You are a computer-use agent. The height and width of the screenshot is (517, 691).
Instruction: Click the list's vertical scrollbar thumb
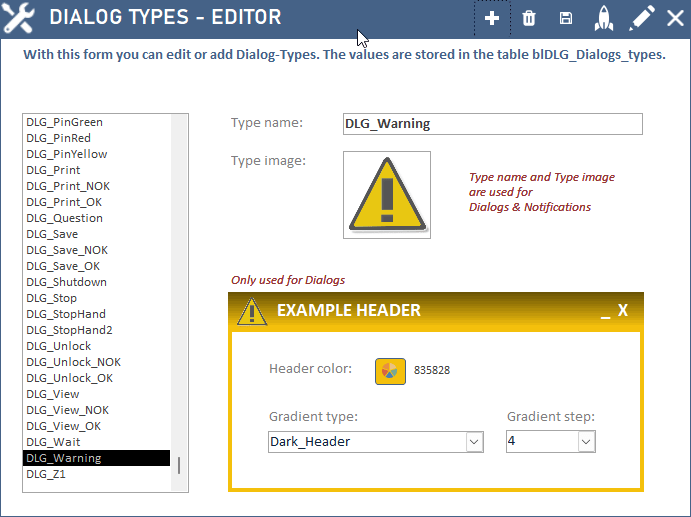pyautogui.click(x=180, y=465)
